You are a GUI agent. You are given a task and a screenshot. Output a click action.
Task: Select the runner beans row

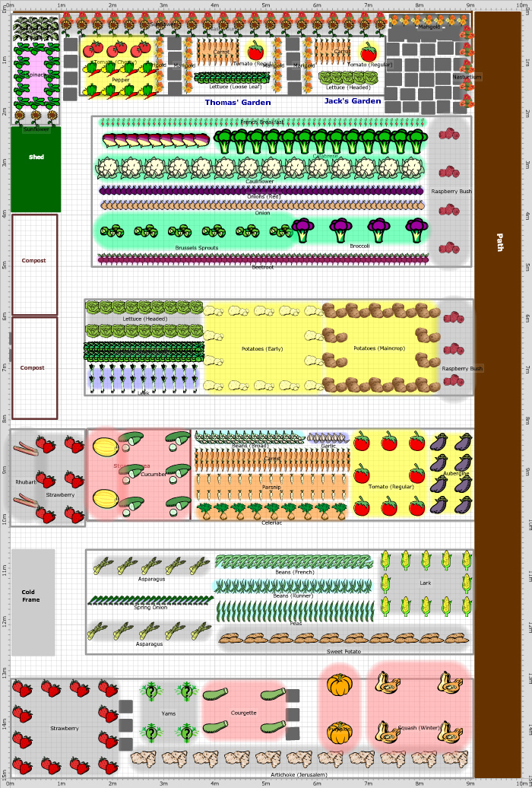[293, 586]
